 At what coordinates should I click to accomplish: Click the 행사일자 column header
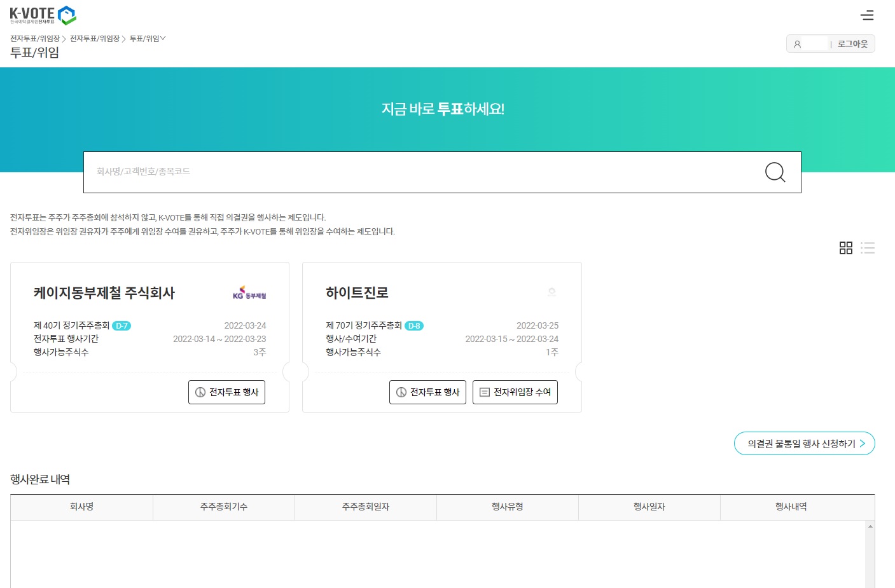tap(649, 507)
